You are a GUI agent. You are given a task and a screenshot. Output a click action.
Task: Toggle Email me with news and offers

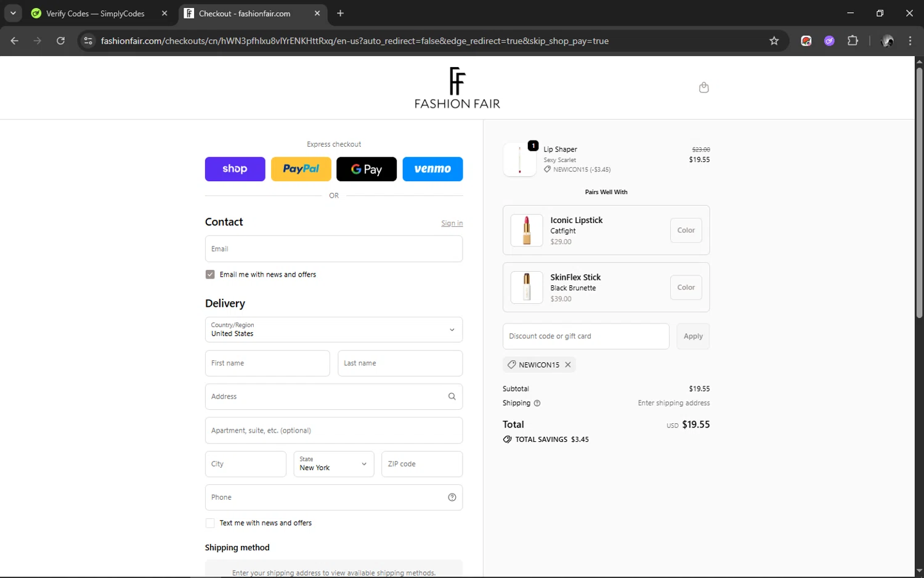[x=210, y=275]
